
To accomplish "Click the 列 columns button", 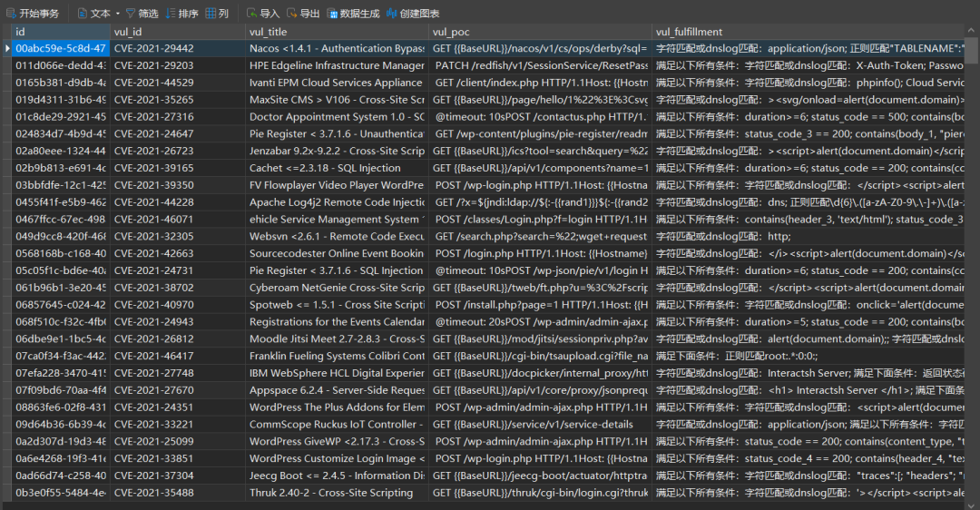I will [x=217, y=13].
